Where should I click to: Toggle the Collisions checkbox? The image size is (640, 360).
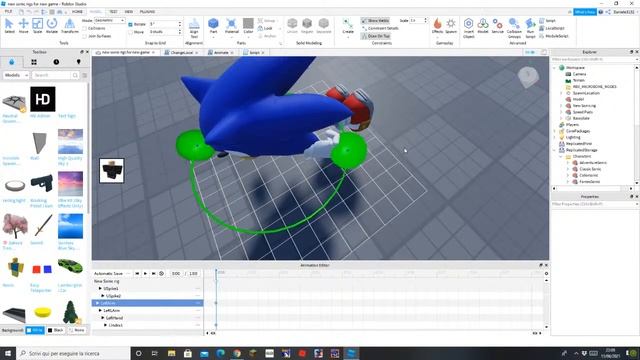pos(85,28)
